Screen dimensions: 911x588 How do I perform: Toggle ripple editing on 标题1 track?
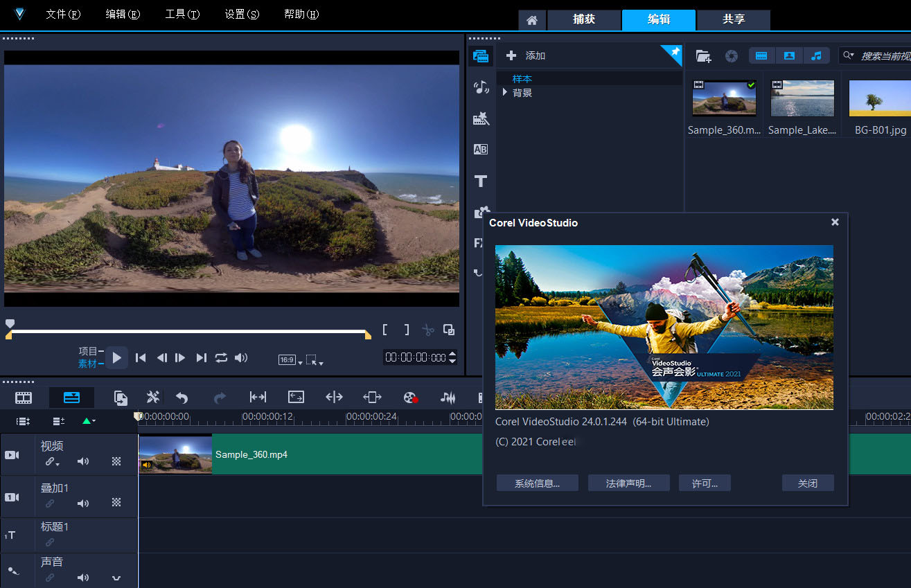tap(50, 542)
